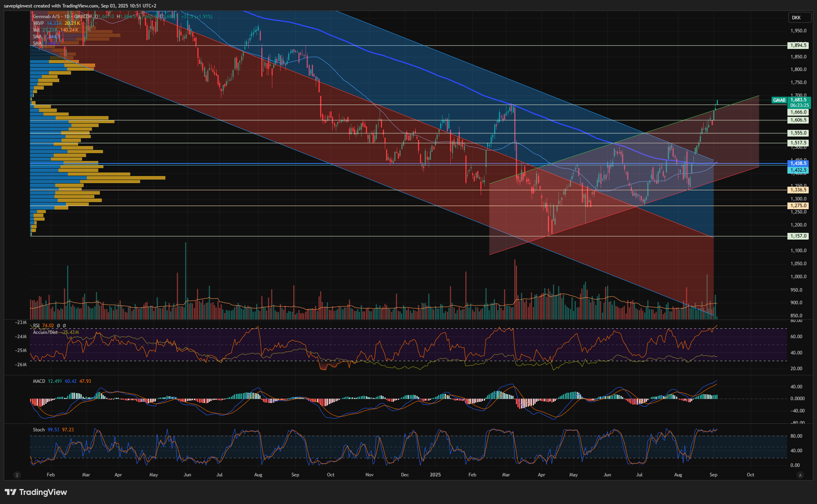Click the MACD indicator label
This screenshot has height=504, width=817.
click(39, 381)
